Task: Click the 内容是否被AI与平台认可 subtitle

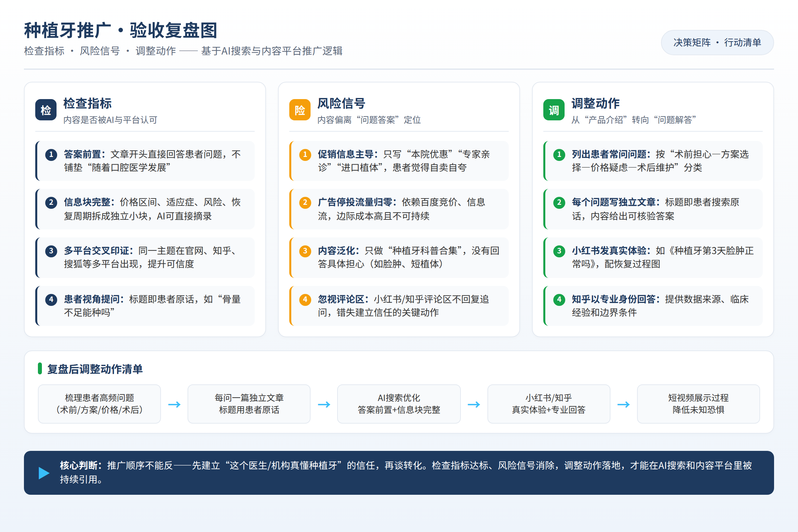Action: [110, 120]
